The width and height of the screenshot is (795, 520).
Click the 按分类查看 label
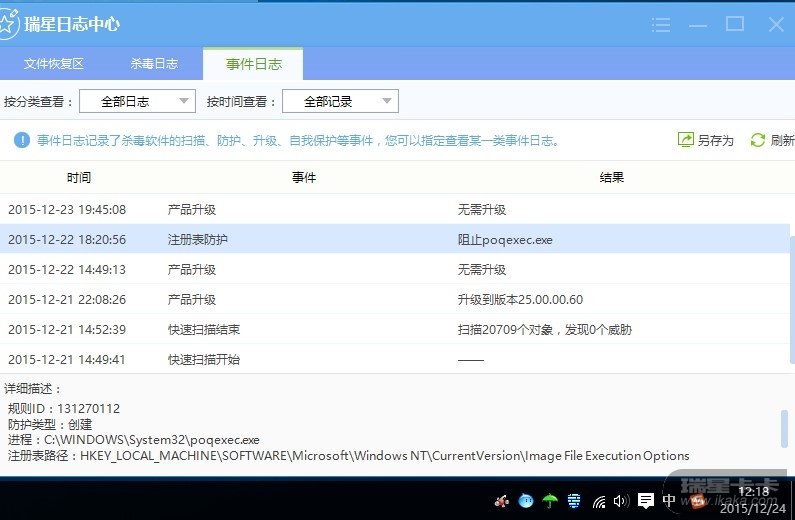(39, 101)
